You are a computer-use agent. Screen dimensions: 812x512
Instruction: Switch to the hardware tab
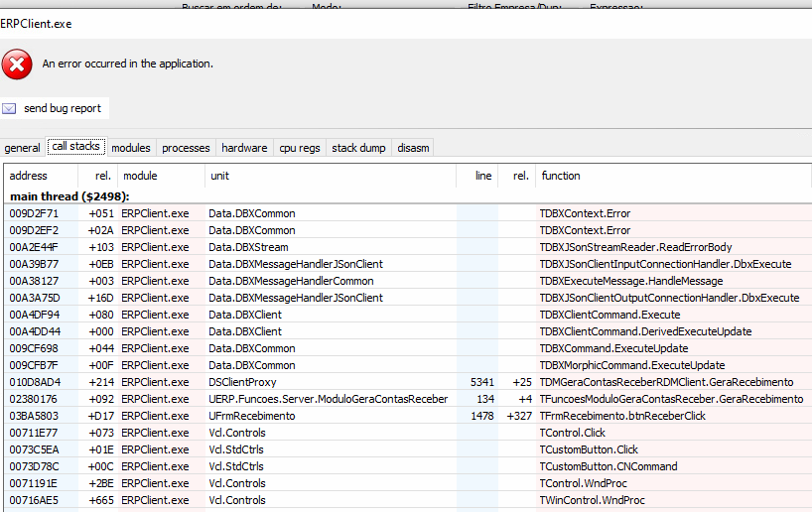[244, 148]
